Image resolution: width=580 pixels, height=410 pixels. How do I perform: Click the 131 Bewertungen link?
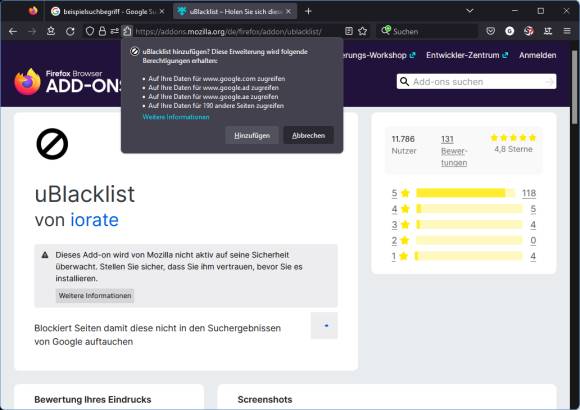(x=454, y=151)
